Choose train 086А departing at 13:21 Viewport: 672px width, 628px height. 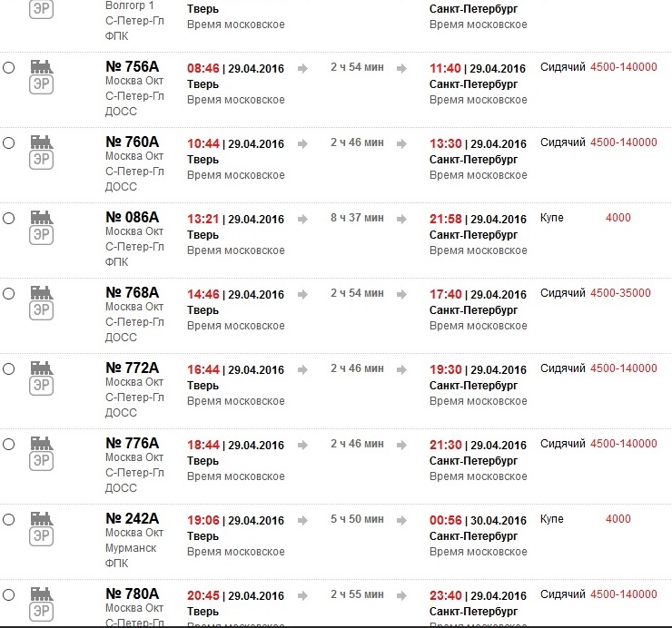[x=9, y=218]
